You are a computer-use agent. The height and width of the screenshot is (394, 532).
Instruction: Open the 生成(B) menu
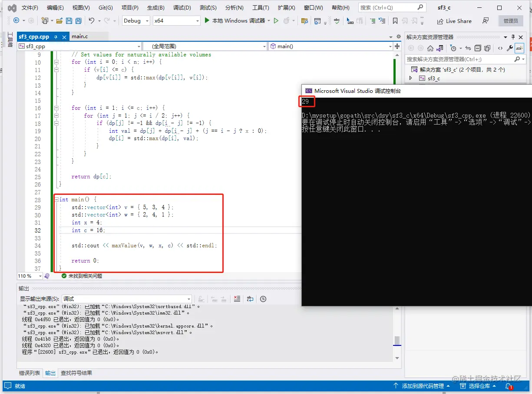pyautogui.click(x=155, y=8)
